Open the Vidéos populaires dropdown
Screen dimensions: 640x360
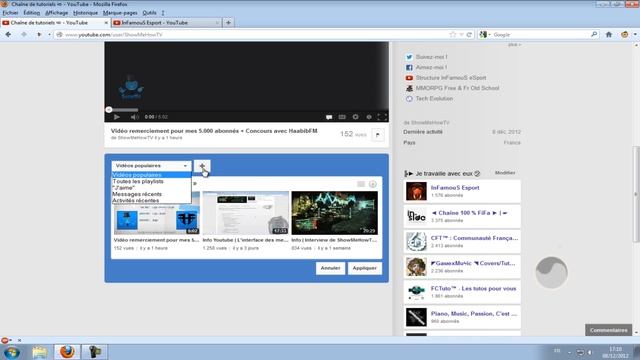tap(151, 166)
